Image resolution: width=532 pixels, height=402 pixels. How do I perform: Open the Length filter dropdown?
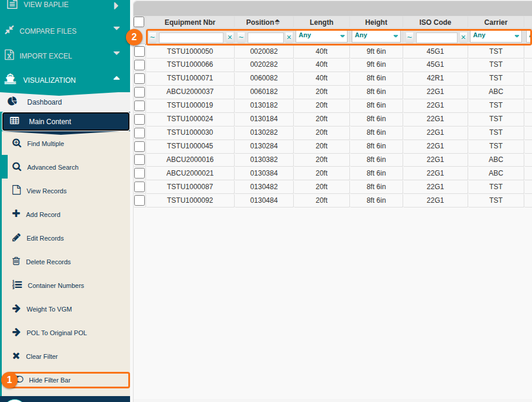[x=322, y=36]
